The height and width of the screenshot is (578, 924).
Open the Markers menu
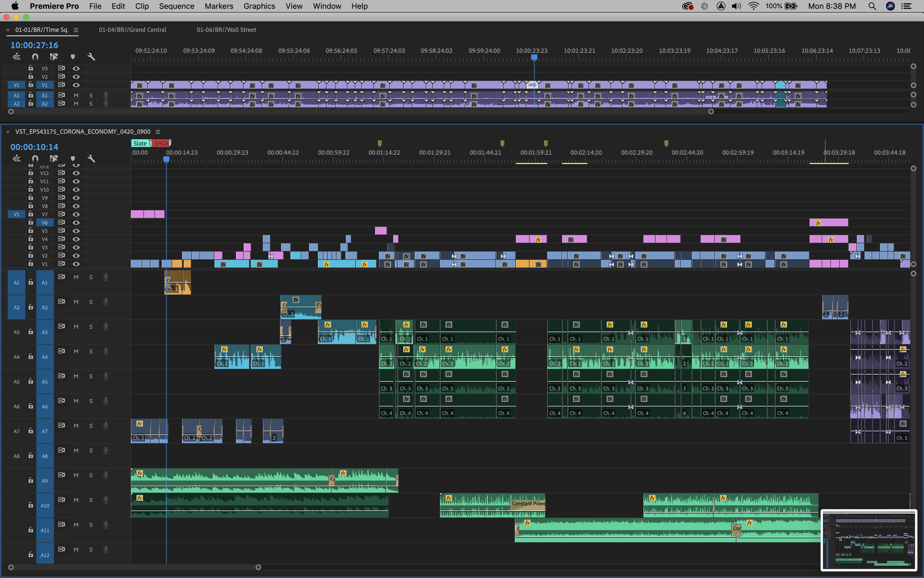tap(219, 6)
